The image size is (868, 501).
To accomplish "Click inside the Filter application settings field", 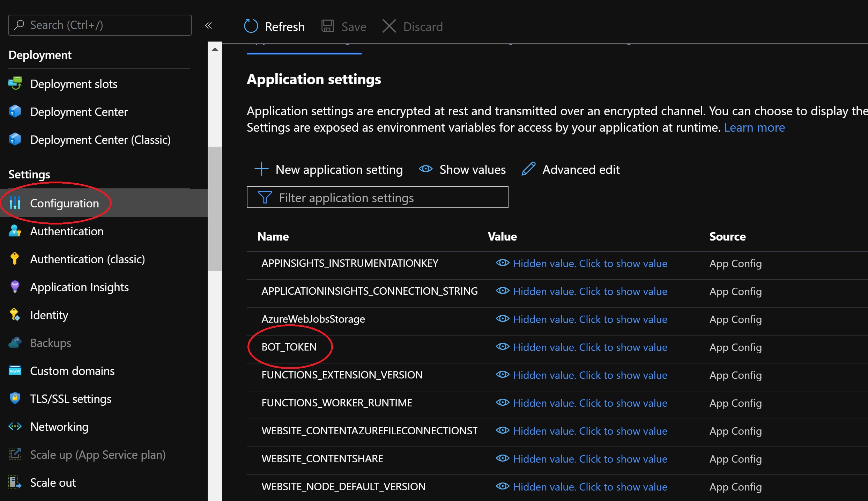I will [x=377, y=197].
